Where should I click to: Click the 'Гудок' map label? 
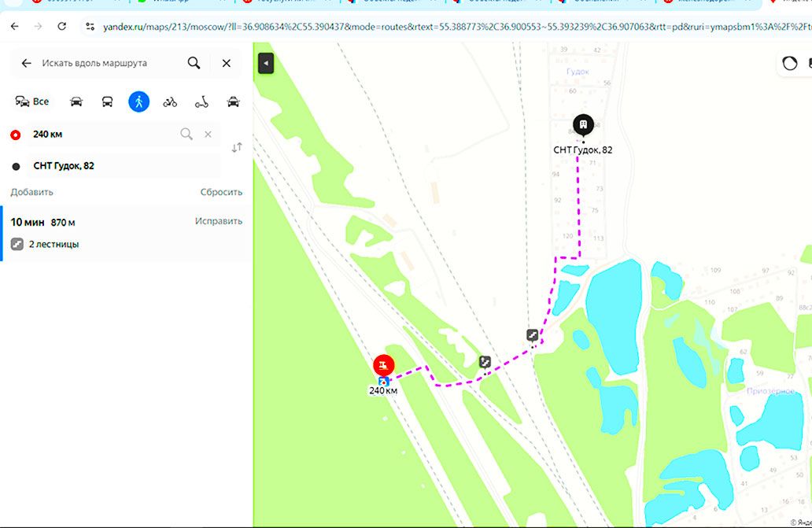tap(578, 72)
